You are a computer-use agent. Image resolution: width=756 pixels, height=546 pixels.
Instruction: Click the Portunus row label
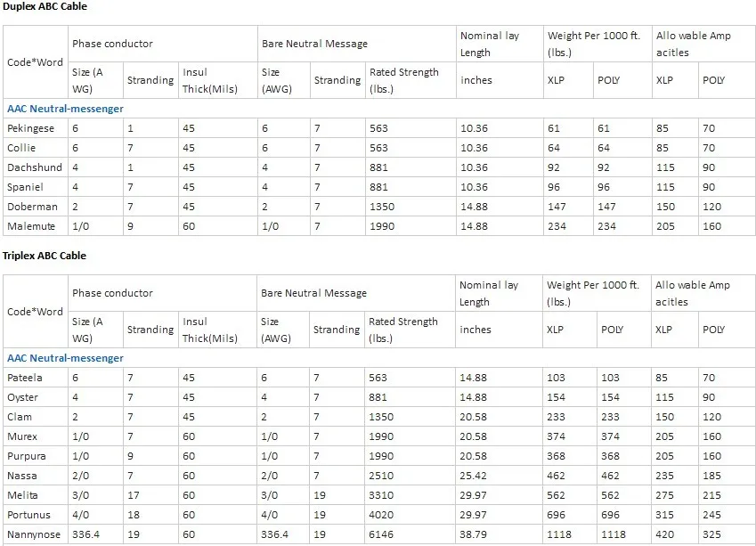pyautogui.click(x=28, y=515)
